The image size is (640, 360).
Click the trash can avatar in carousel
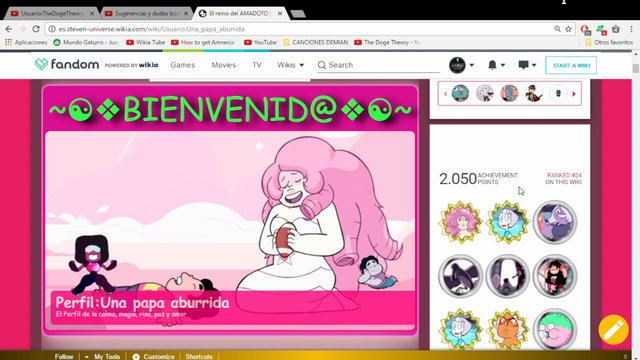click(558, 93)
